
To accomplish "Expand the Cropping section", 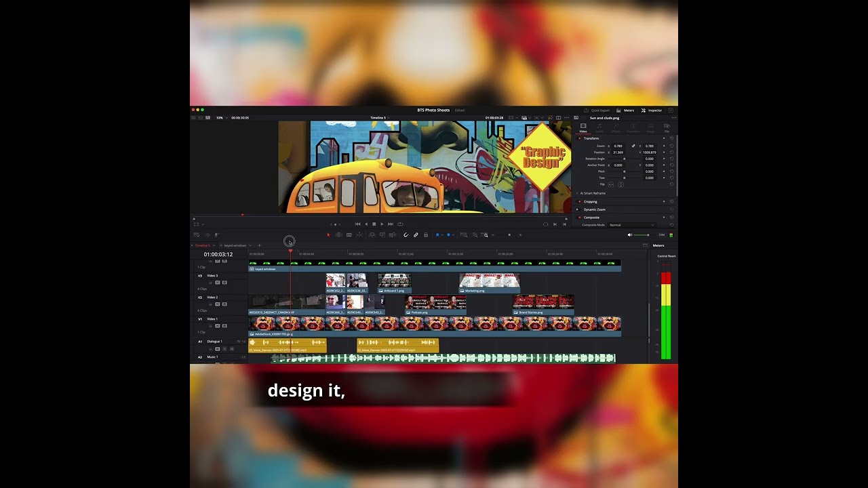I will click(x=591, y=201).
